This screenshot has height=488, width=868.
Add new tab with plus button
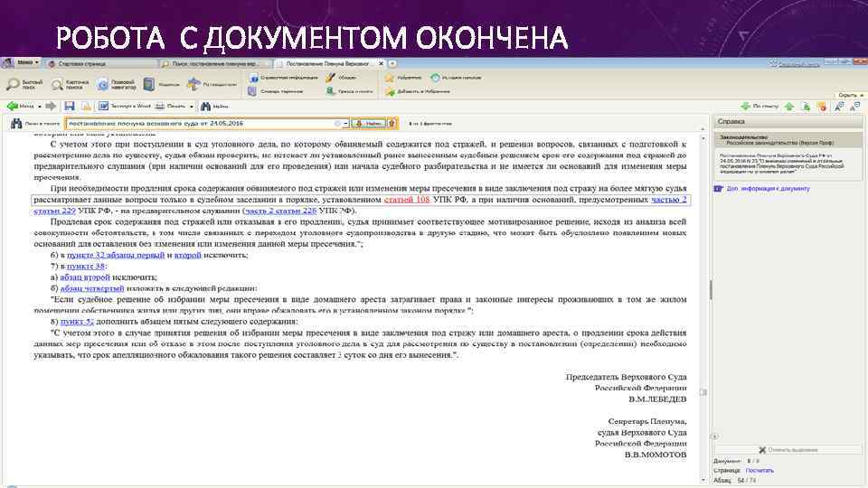392,63
